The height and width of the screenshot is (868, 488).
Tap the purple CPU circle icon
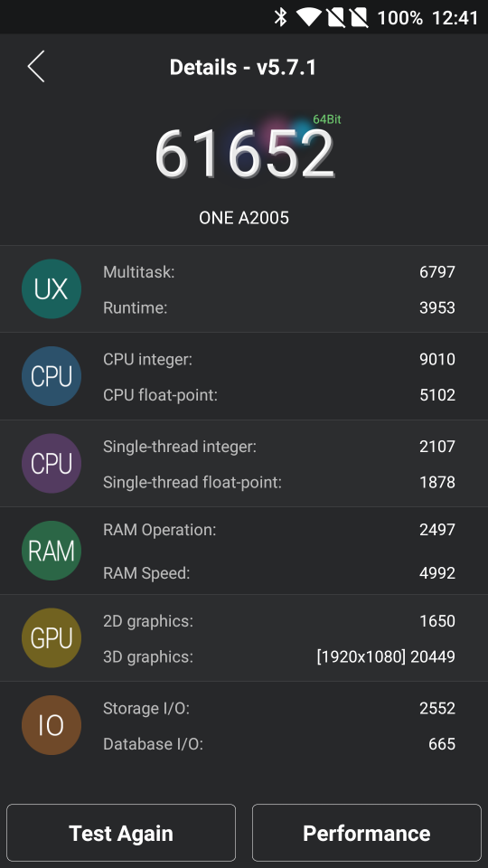coord(52,463)
